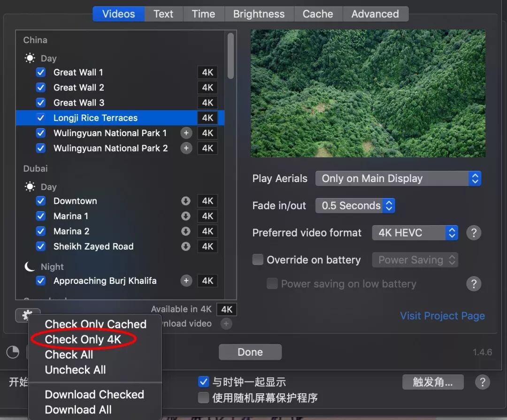
Task: Click the download icon next to Sheikh Zayed Road
Action: coord(186,246)
